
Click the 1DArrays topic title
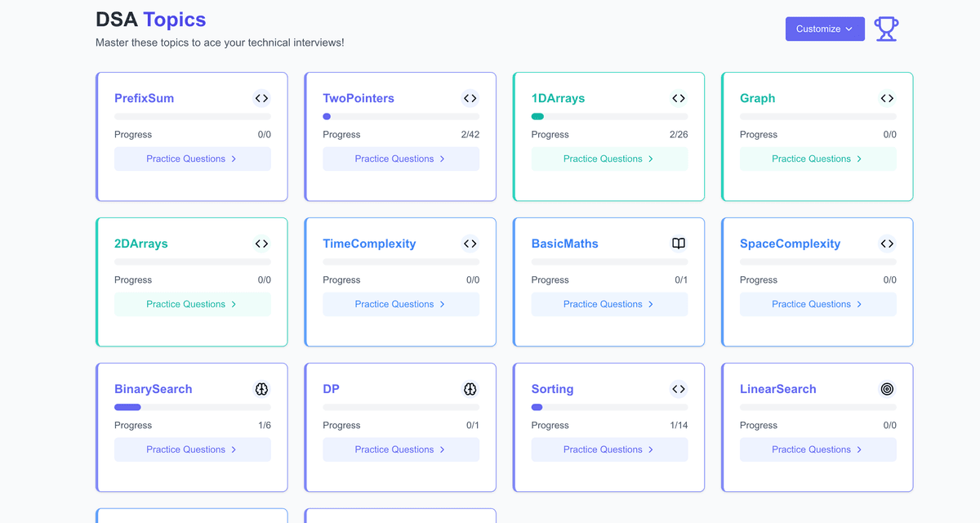tap(558, 98)
